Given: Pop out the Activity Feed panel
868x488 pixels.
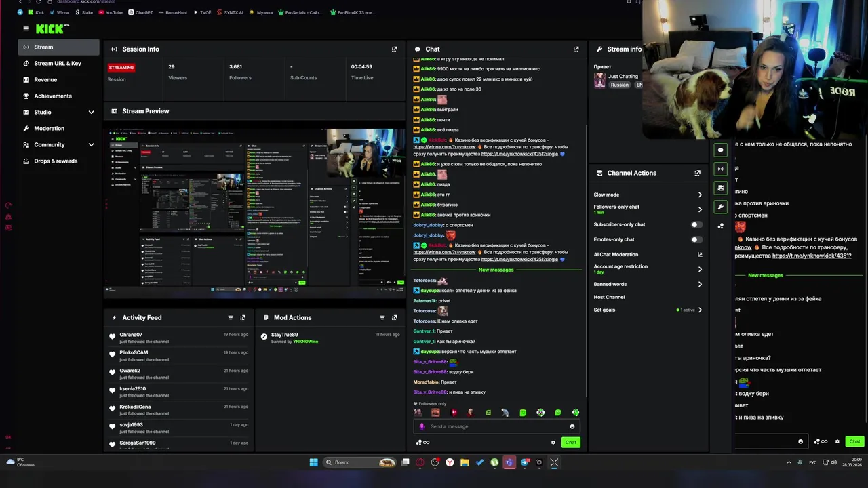Looking at the screenshot, I should [243, 317].
